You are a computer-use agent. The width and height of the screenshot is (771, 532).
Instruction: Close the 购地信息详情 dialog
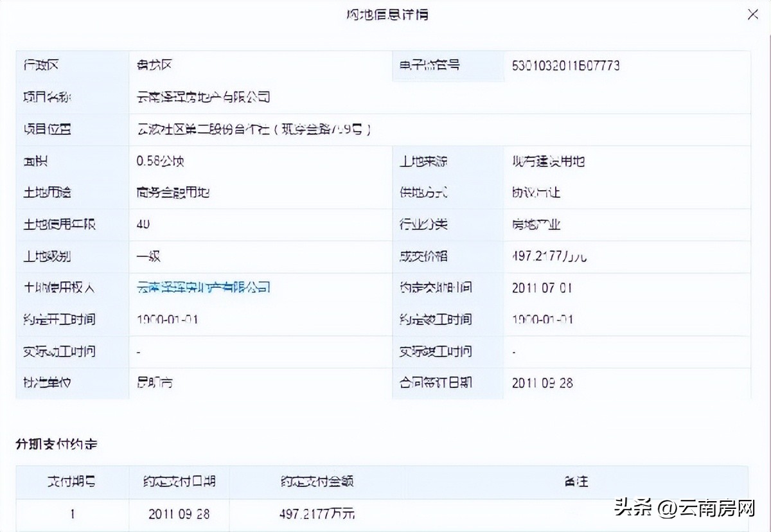pos(752,13)
